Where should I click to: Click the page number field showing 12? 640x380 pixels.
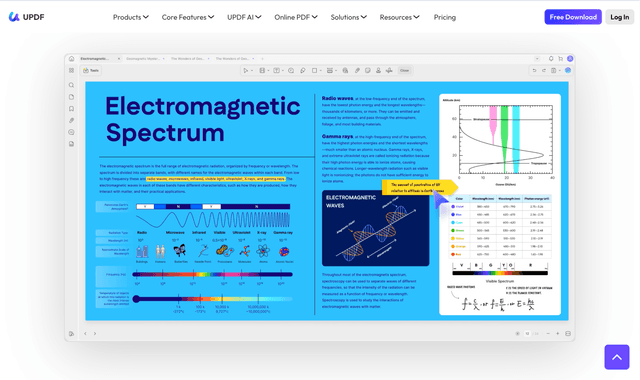click(527, 333)
